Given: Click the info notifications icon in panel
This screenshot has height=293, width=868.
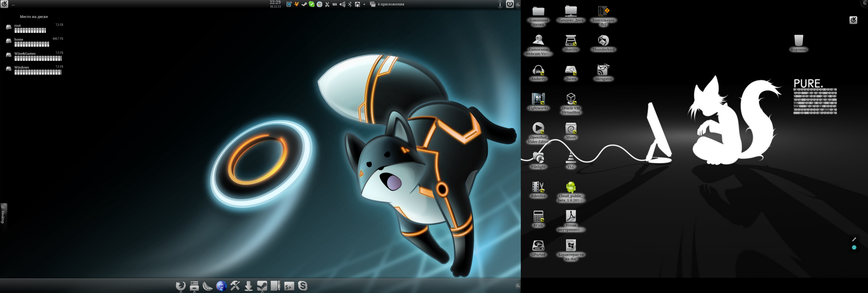Looking at the screenshot, I should click(x=500, y=4).
